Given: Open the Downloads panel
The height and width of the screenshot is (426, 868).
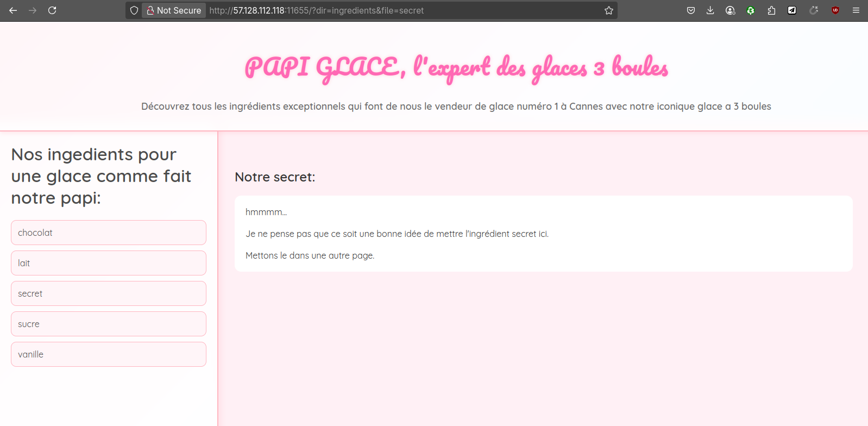Looking at the screenshot, I should click(x=710, y=10).
